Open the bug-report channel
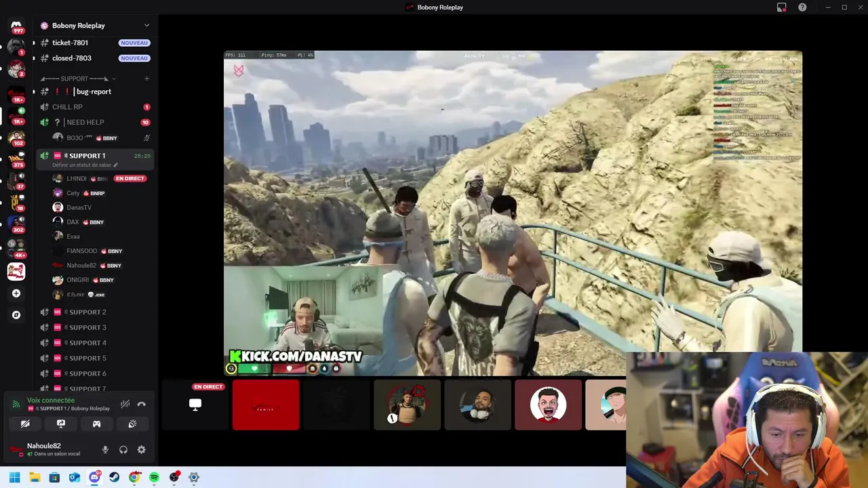This screenshot has width=868, height=488. pos(95,91)
